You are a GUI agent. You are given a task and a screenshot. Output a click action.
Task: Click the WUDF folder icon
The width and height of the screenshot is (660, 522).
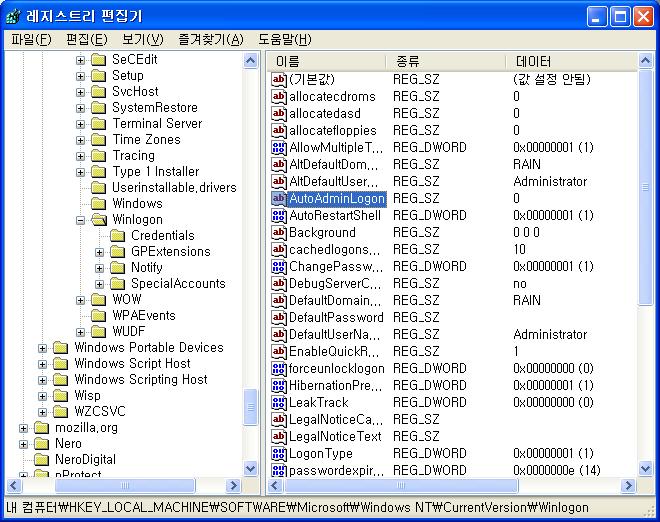point(98,332)
